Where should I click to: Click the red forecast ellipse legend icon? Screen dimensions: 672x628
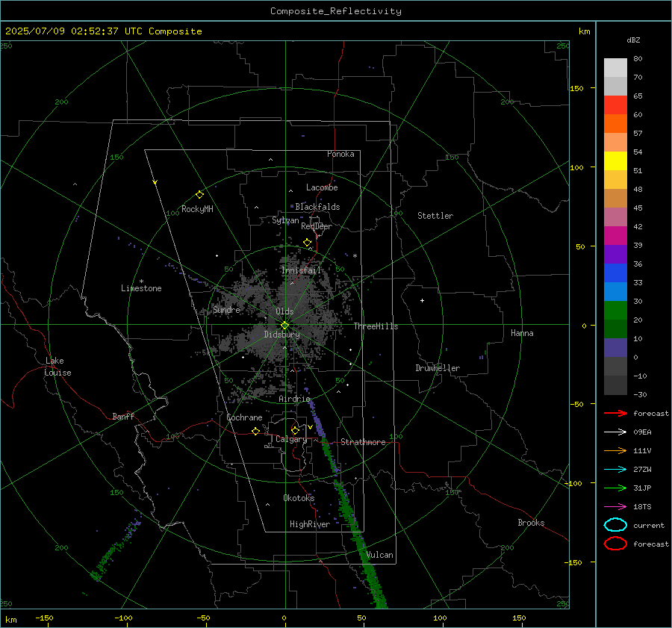[x=615, y=544]
